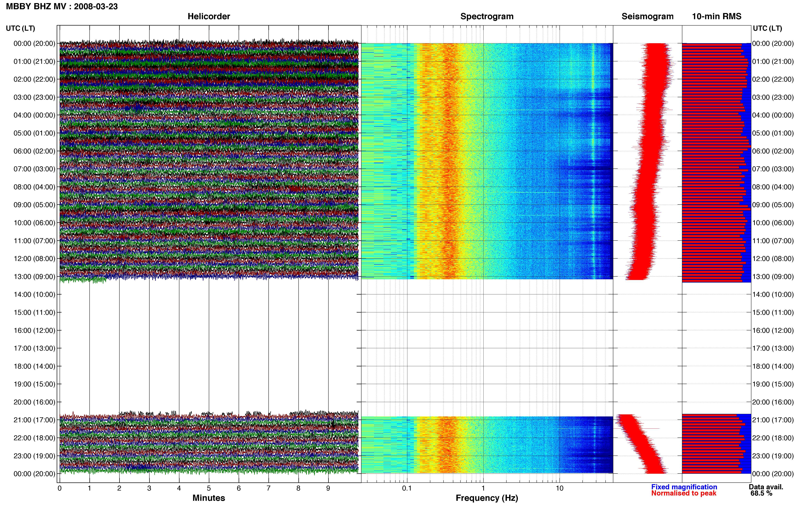Click right time label '16:00 (12:00)'
The height and width of the screenshot is (508, 812).
(x=773, y=330)
